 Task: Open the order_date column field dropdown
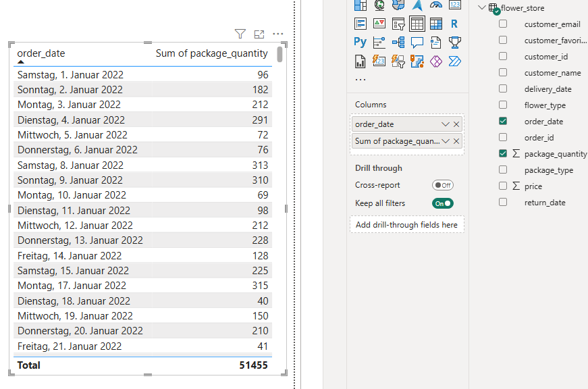(445, 124)
